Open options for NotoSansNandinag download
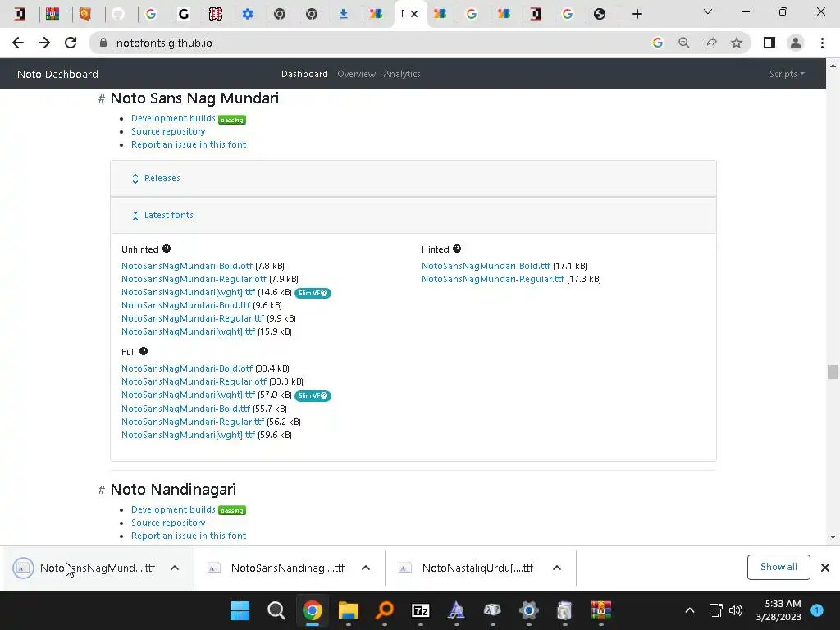The height and width of the screenshot is (630, 840). point(366,568)
